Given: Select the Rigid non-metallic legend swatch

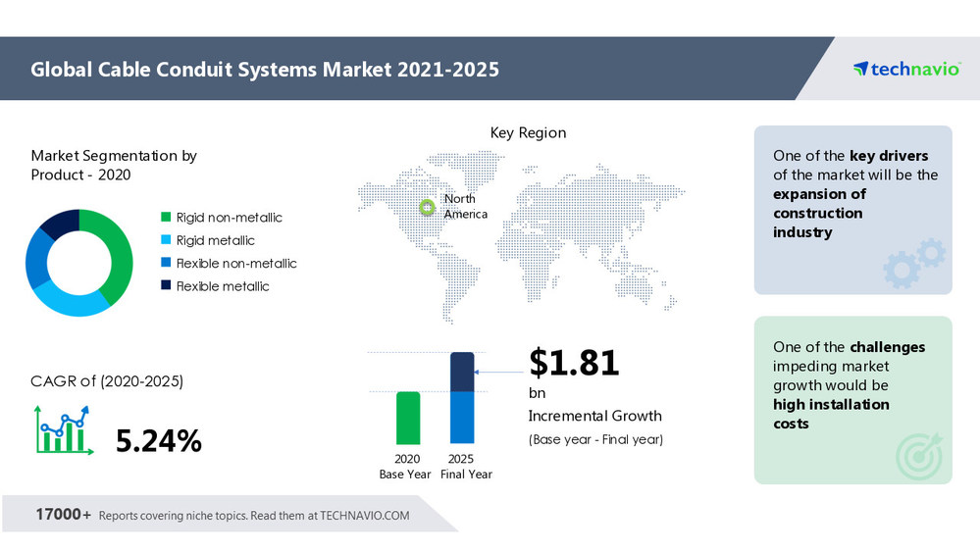Looking at the screenshot, I should point(166,218).
